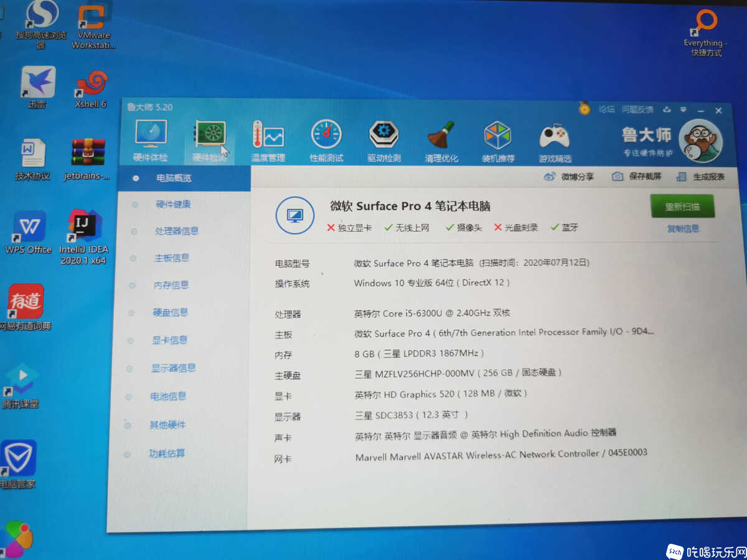Click the High Definition Audio sound card value
This screenshot has height=560, width=747.
[x=486, y=434]
